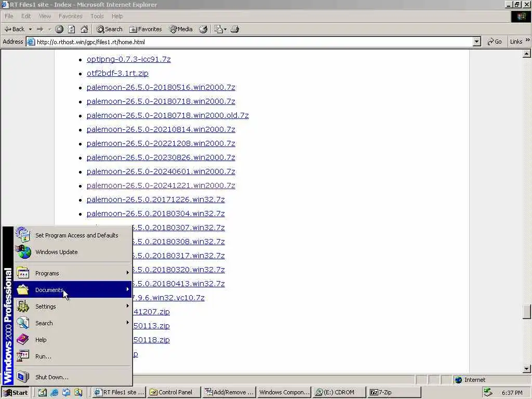Click the Print icon in toolbar
The height and width of the screenshot is (399, 532).
[x=235, y=29]
